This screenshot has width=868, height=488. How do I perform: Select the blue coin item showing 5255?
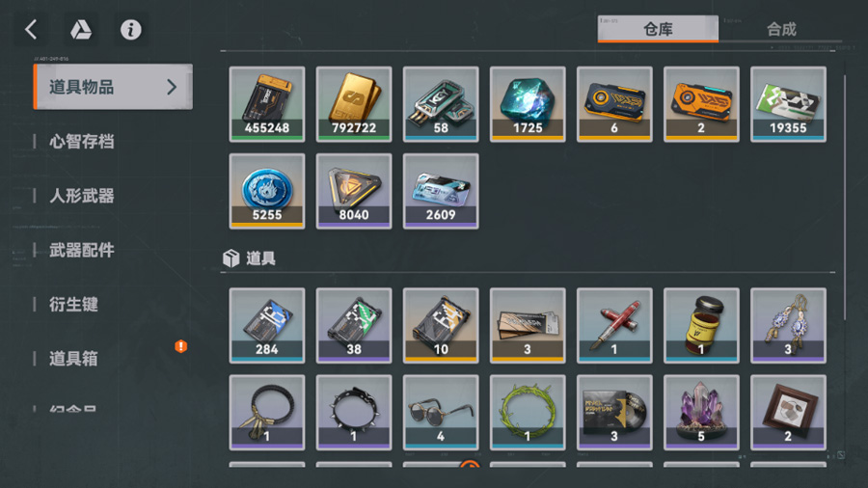click(x=267, y=191)
